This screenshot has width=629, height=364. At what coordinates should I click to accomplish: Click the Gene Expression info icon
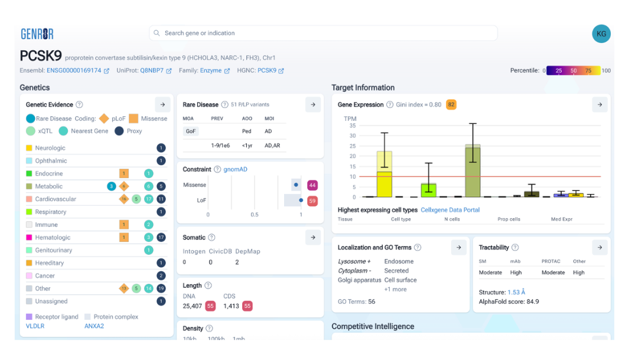[x=390, y=105]
